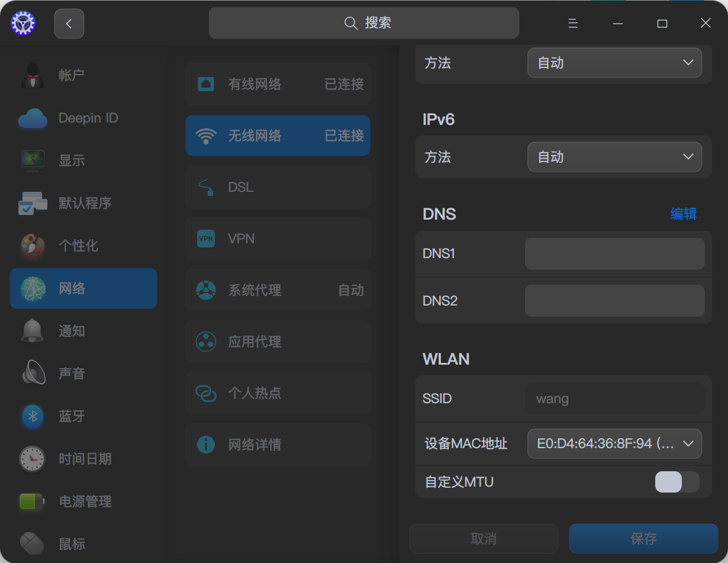The width and height of the screenshot is (728, 563).
Task: Focus the DNS2 input field
Action: coord(614,301)
